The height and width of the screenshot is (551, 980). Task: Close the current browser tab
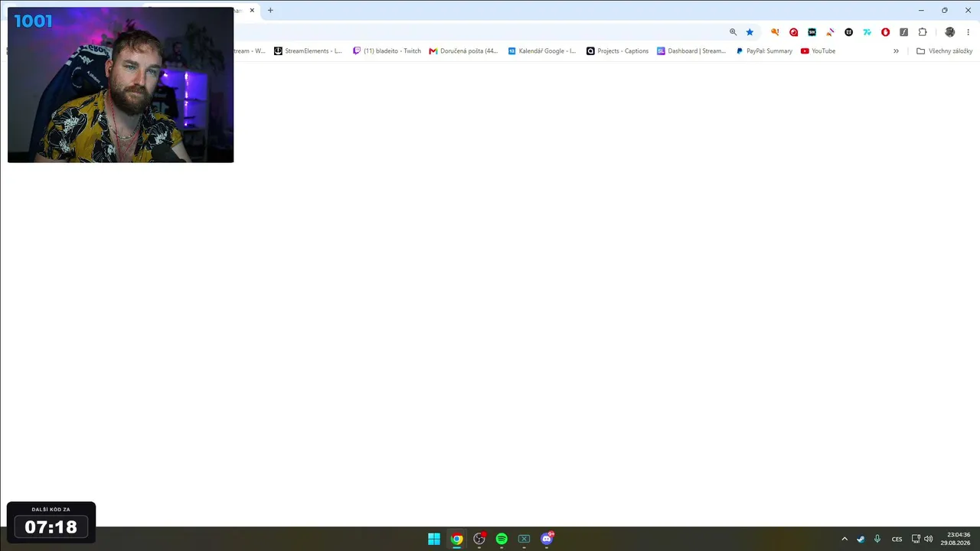coord(252,11)
